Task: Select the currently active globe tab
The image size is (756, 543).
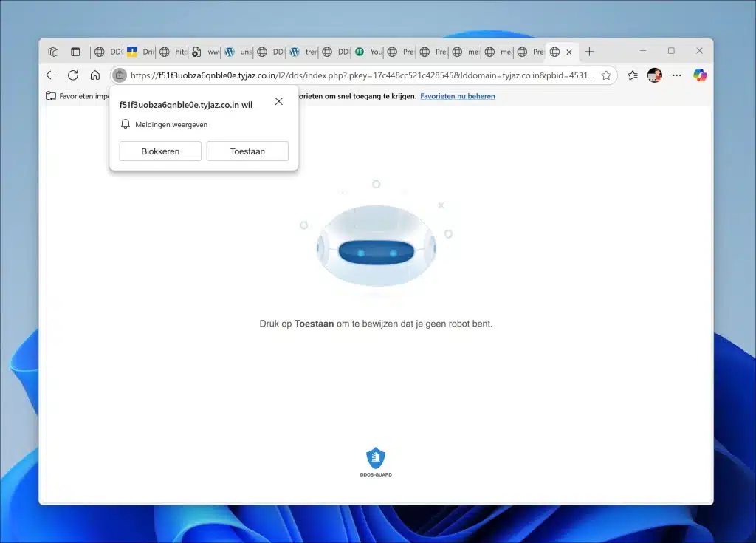Action: click(555, 52)
